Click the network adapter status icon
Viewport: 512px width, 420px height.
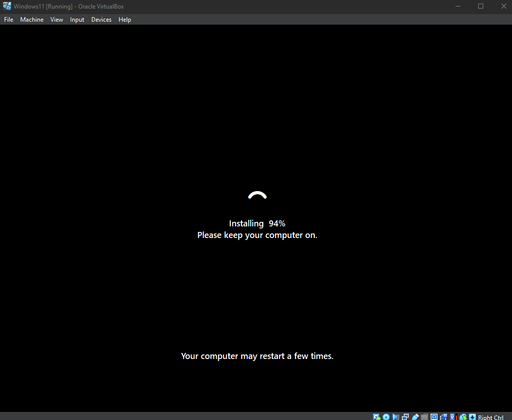[405, 417]
